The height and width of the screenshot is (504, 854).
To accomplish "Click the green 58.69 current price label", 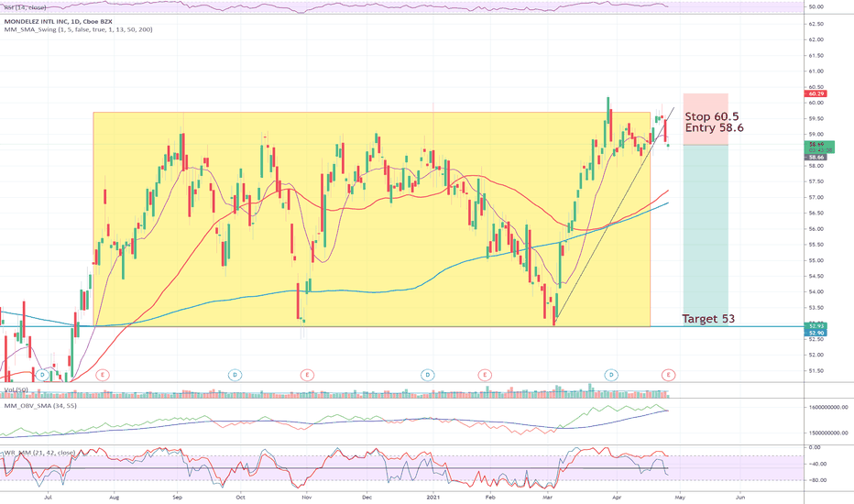I will click(x=819, y=148).
